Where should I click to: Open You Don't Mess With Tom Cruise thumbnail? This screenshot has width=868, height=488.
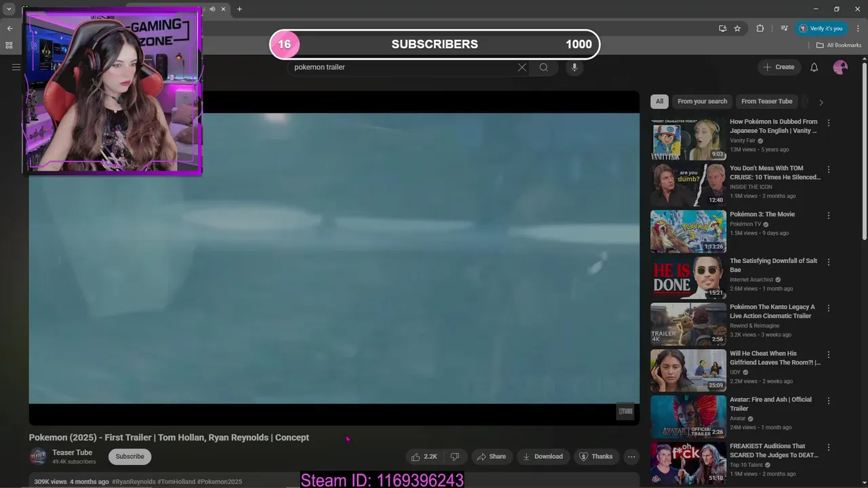(688, 186)
